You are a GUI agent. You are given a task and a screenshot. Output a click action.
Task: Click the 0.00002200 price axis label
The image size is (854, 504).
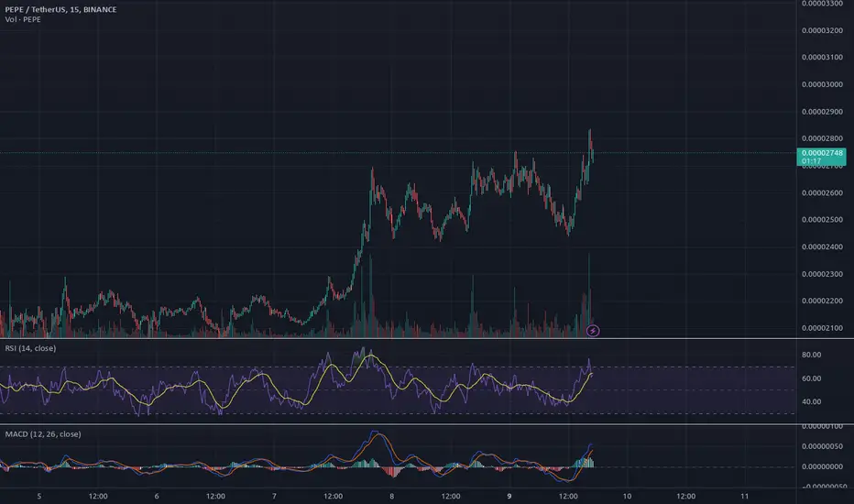pyautogui.click(x=822, y=301)
